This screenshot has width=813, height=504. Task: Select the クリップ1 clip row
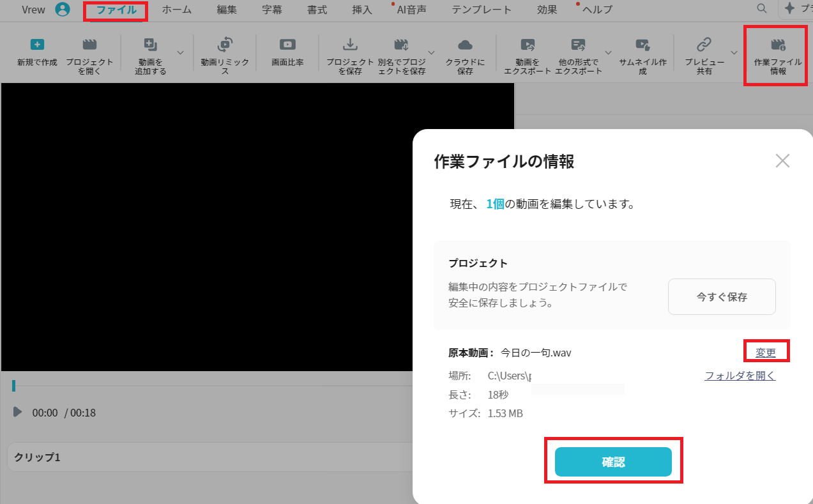(x=209, y=458)
